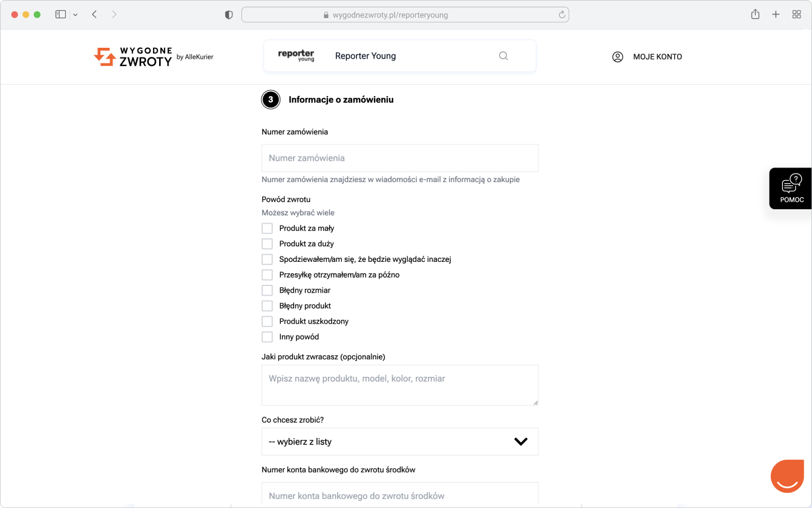Check the Inny powód checkbox

click(x=267, y=337)
